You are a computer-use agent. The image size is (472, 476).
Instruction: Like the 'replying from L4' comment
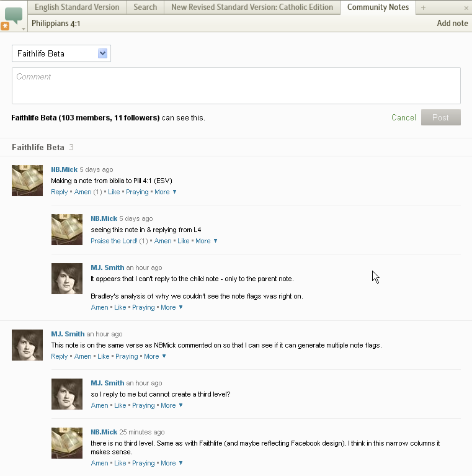click(x=183, y=241)
